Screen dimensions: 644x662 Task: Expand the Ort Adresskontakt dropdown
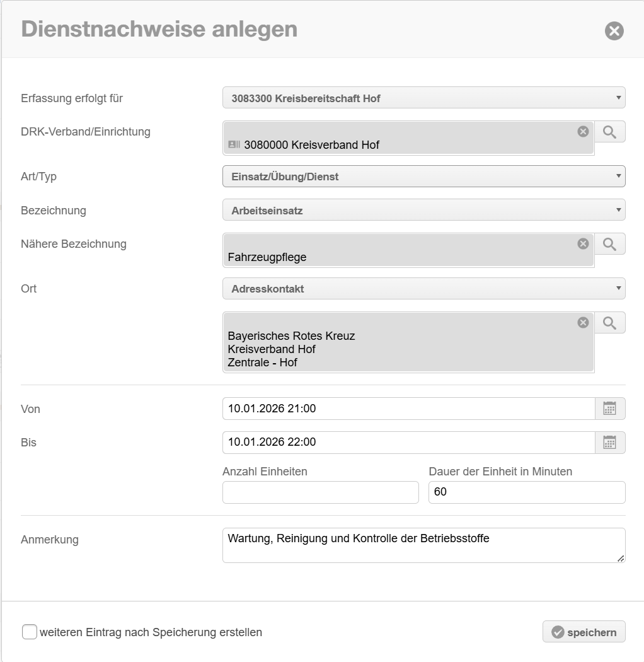coord(423,289)
